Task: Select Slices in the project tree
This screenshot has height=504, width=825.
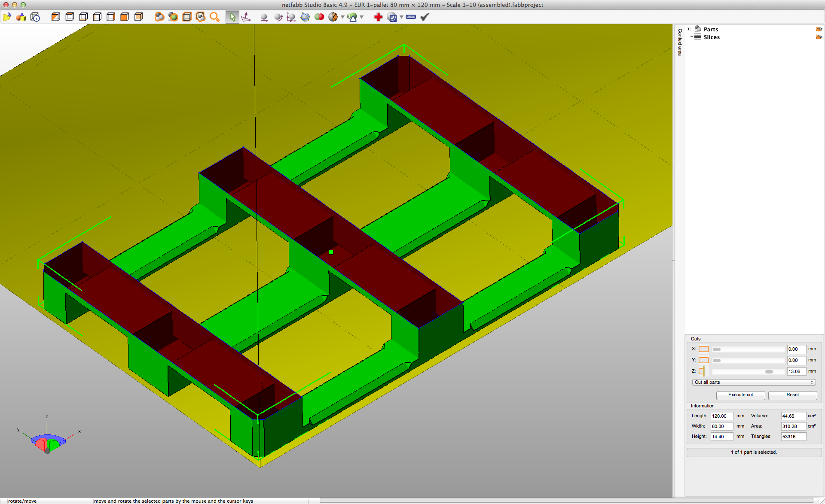Action: tap(712, 37)
